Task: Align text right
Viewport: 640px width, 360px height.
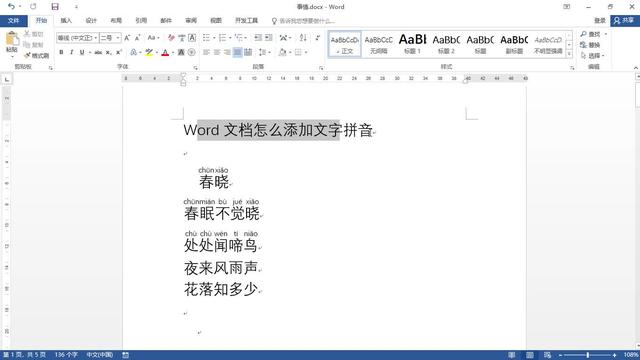Action: (227, 52)
